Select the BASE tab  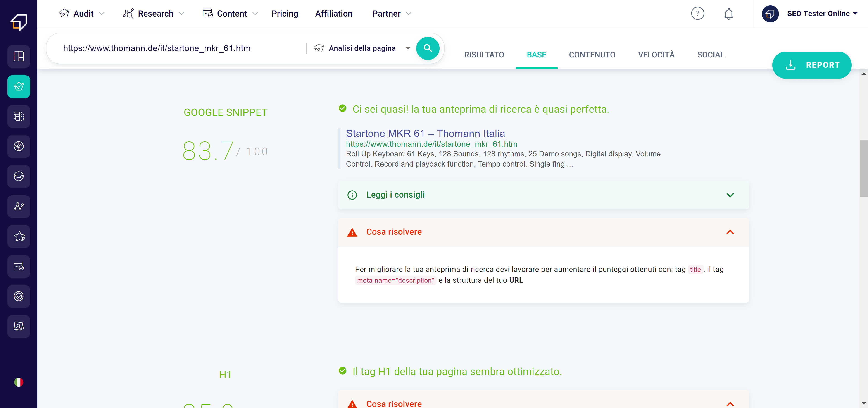coord(536,55)
